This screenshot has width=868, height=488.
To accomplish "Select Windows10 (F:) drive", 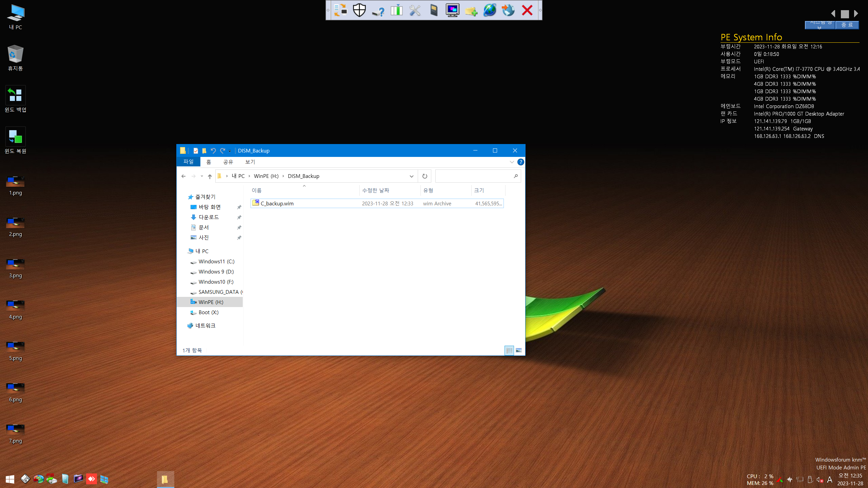I will (216, 282).
